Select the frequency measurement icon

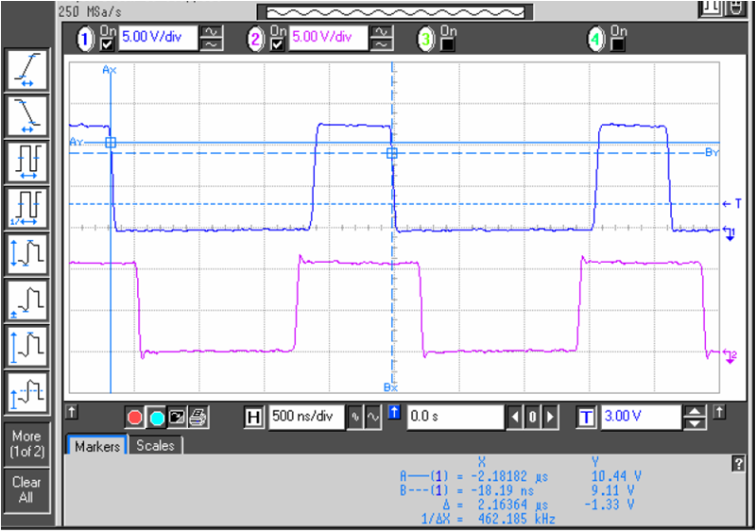click(x=27, y=208)
